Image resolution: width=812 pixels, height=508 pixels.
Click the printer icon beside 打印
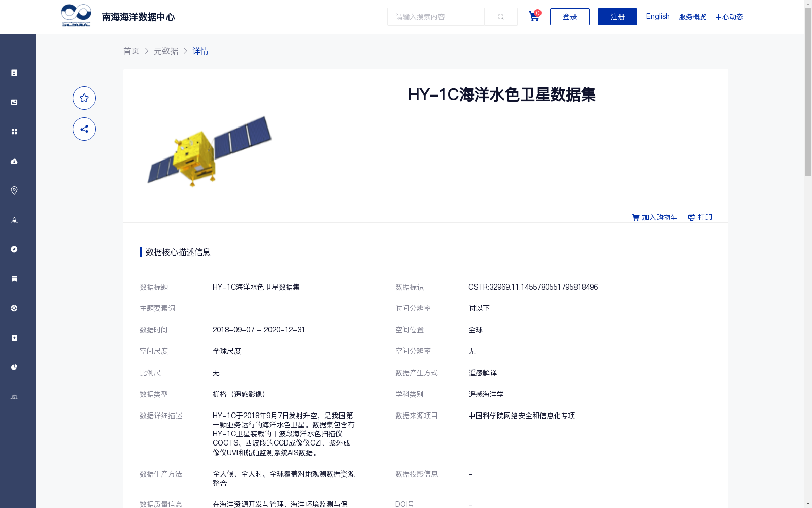tap(692, 217)
